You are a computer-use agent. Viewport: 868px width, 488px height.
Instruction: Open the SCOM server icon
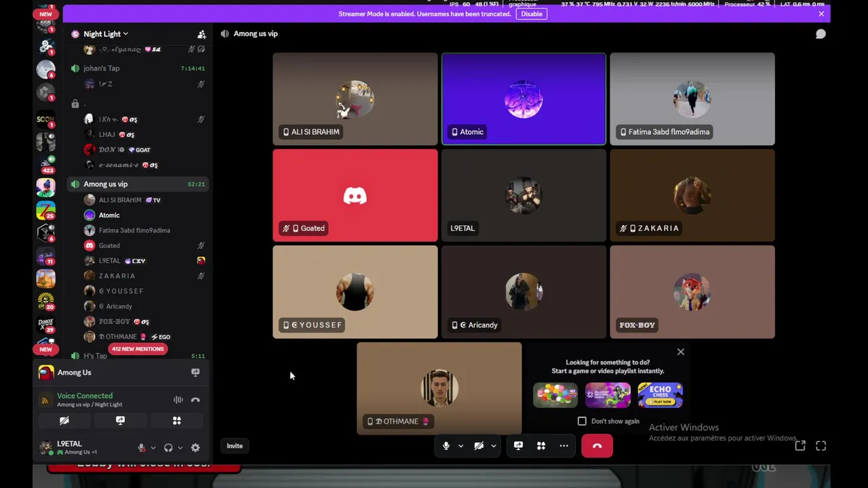tap(45, 119)
